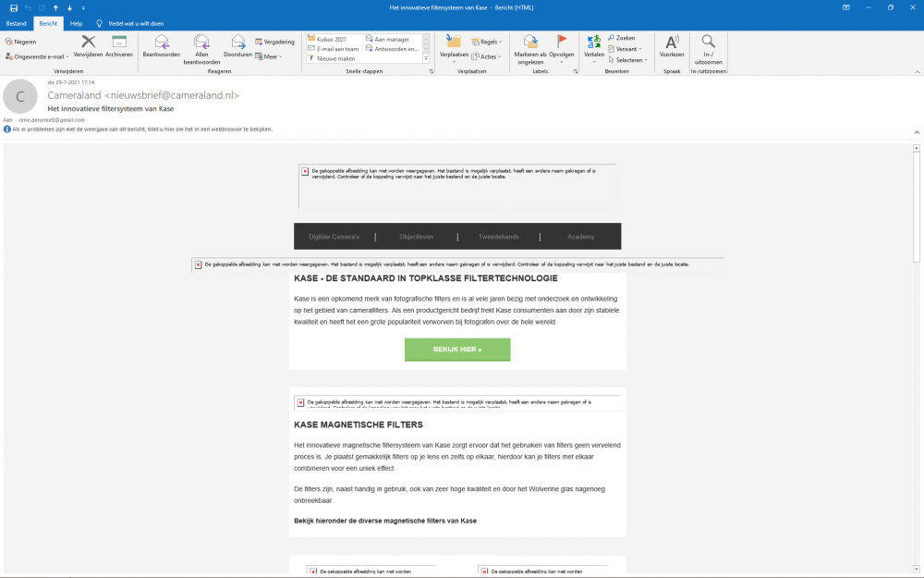Open the Quick Access Toolbar customize dropdown

[83, 7]
